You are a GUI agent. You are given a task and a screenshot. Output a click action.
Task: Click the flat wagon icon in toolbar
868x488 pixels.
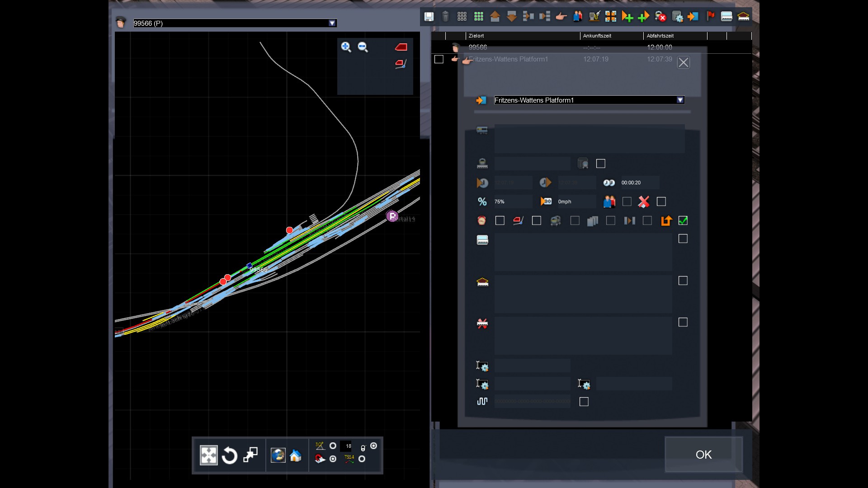point(726,17)
